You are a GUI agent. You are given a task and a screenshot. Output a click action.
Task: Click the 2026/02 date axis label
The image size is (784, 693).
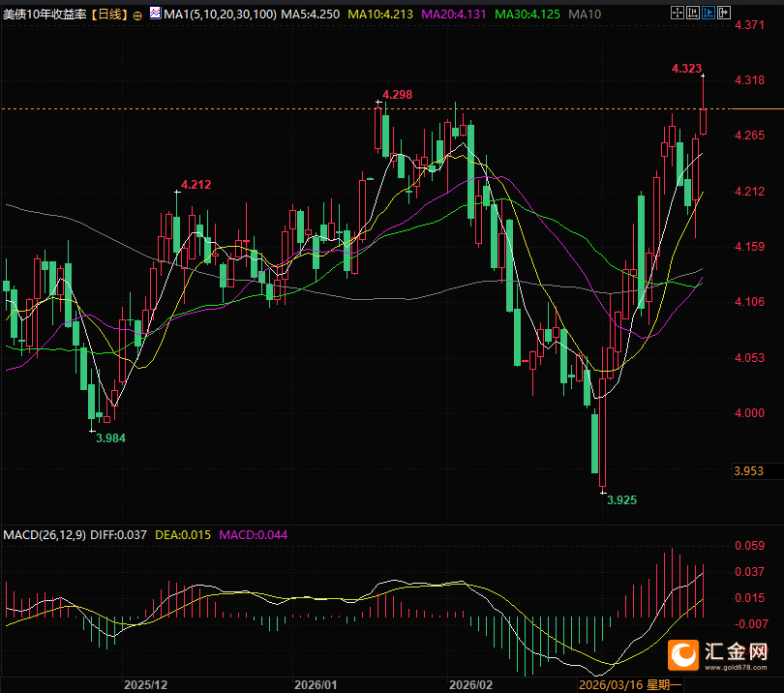(x=470, y=685)
